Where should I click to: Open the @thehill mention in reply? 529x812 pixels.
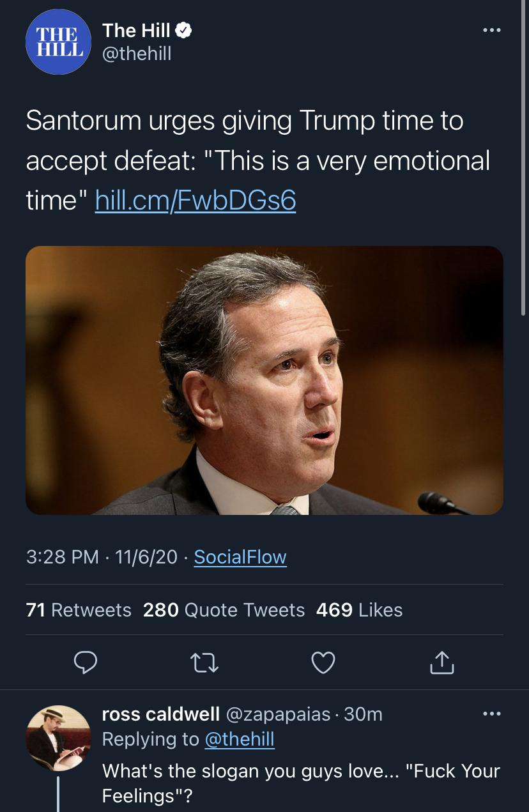(240, 740)
